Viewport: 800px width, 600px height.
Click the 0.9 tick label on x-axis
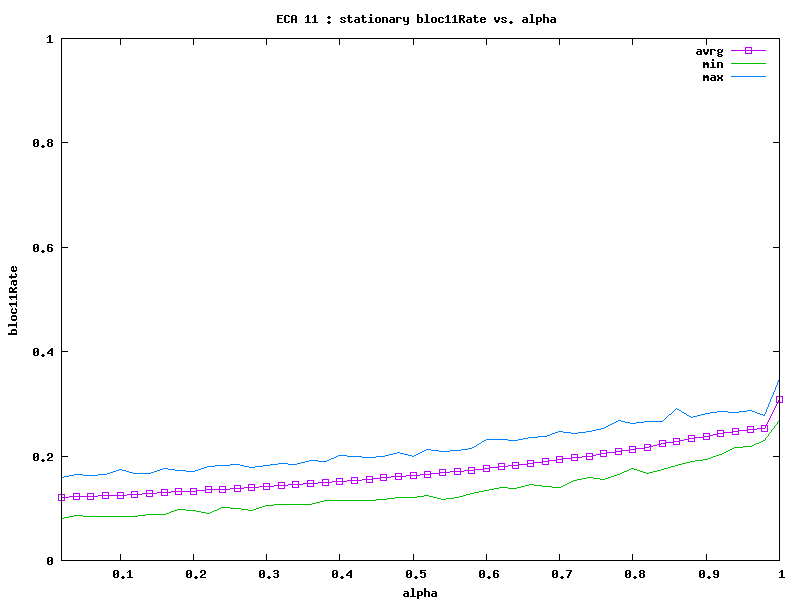coord(707,575)
